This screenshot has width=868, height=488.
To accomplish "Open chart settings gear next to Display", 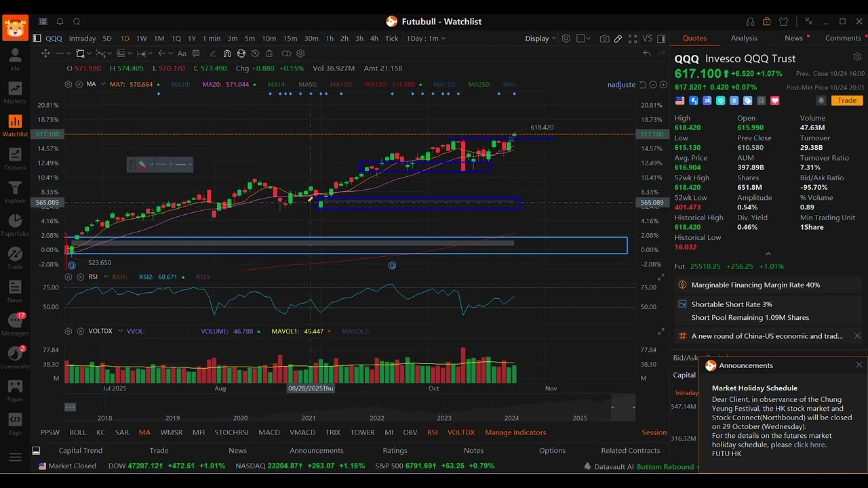I will pyautogui.click(x=566, y=39).
